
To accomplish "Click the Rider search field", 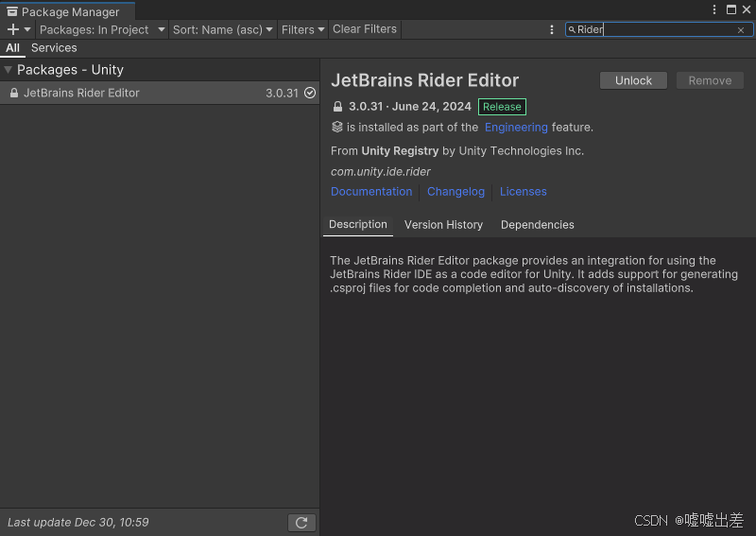I will tap(659, 29).
